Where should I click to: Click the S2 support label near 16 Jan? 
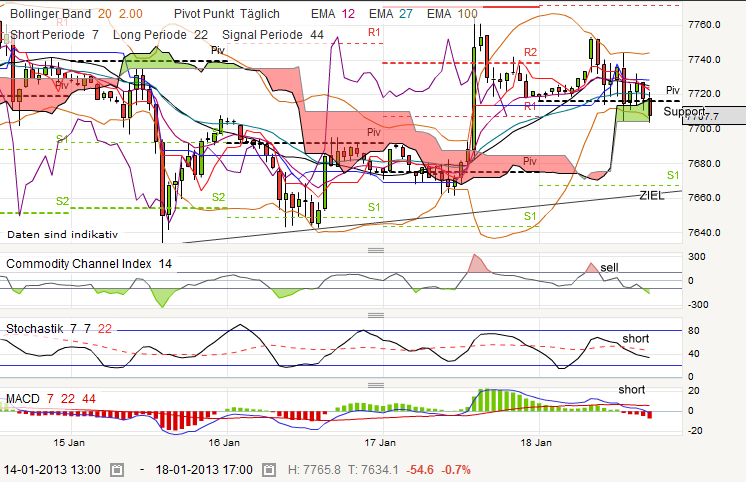[218, 197]
